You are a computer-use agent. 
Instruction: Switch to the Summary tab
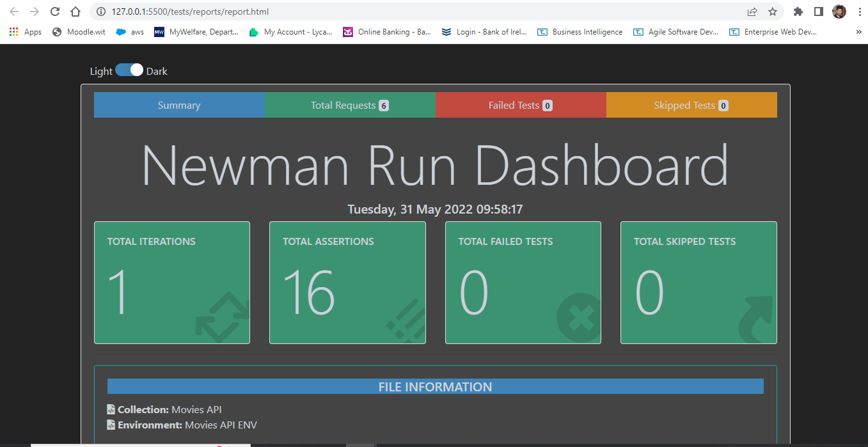(179, 104)
